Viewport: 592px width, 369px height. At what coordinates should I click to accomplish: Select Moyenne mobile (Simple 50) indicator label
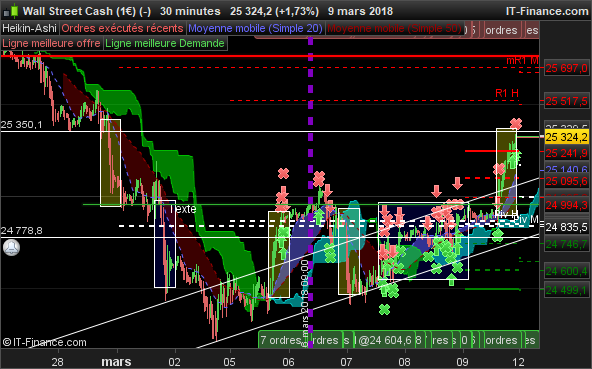[x=394, y=28]
